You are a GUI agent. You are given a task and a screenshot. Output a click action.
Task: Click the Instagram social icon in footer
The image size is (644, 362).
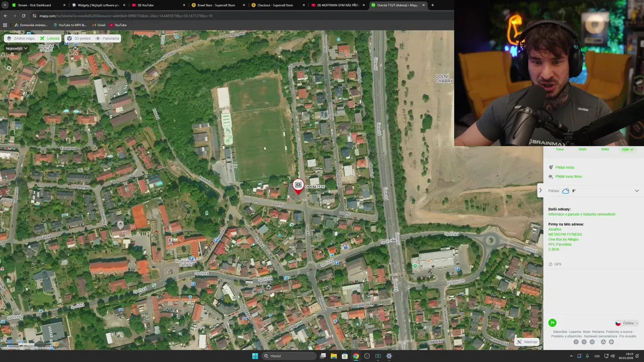click(x=592, y=342)
